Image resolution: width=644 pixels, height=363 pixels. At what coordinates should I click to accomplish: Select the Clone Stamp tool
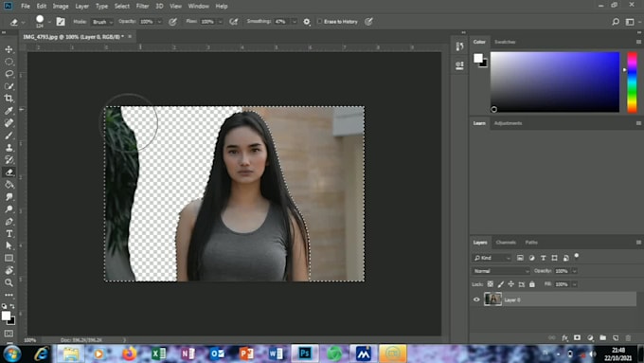pos(9,148)
